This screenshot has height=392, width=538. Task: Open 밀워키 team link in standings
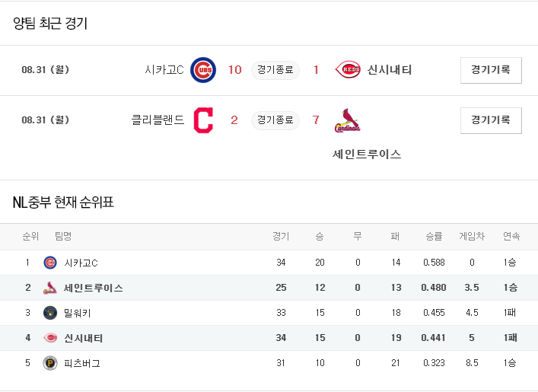77,313
